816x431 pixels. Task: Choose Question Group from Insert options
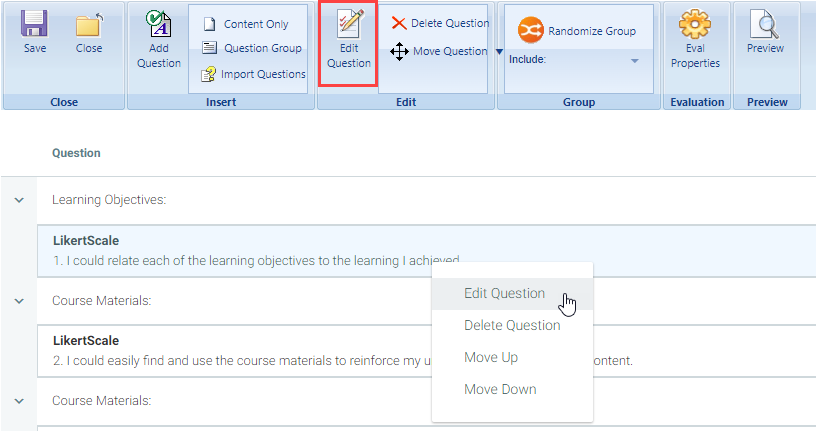[x=252, y=48]
